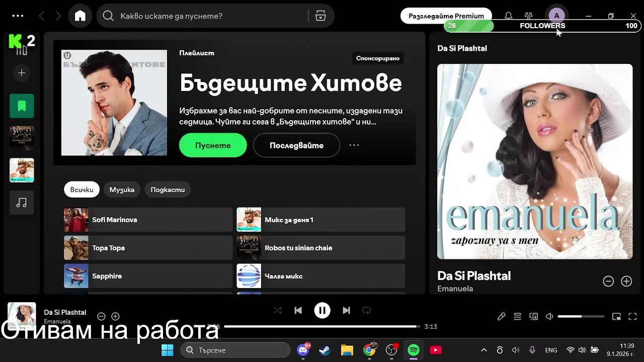Open the green bookmark saved item

(x=22, y=106)
